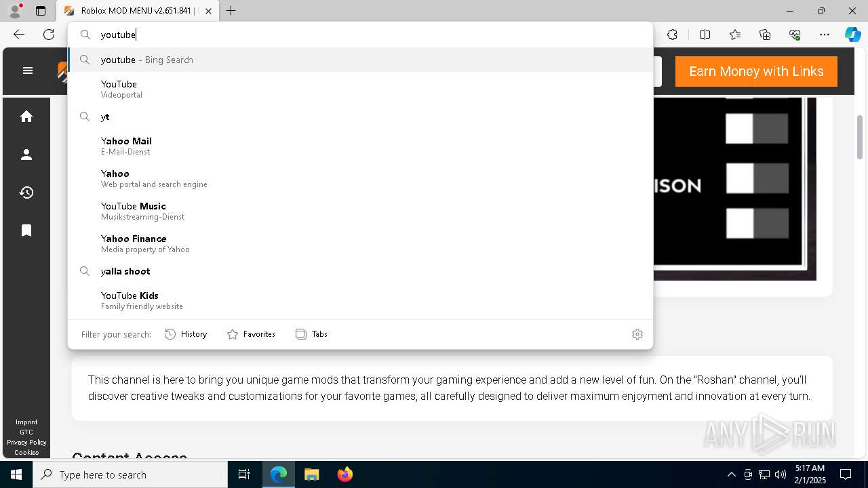Click the video thumbnail image
Image resolution: width=868 pixels, height=488 pixels.
tap(734, 188)
